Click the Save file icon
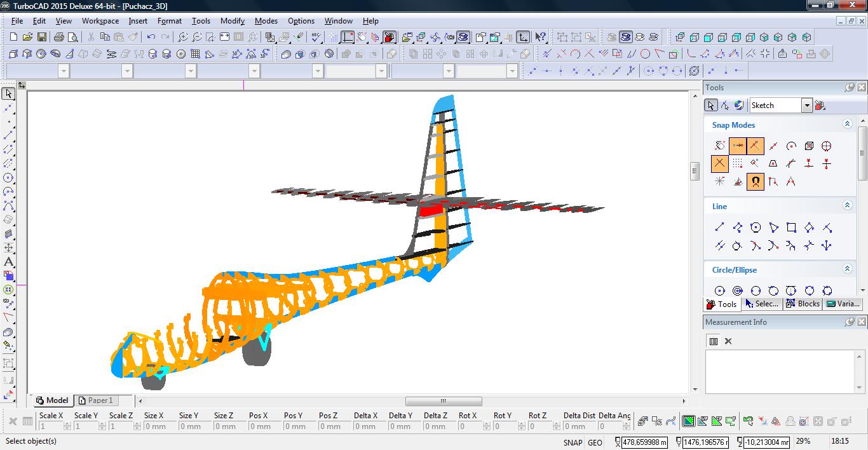Screen dimensions: 868x450 point(41,37)
